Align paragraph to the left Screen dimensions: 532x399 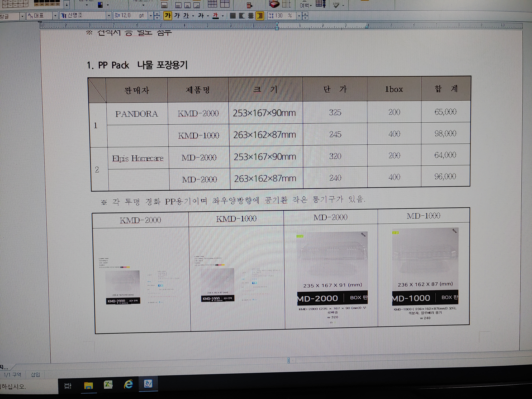[x=241, y=16]
